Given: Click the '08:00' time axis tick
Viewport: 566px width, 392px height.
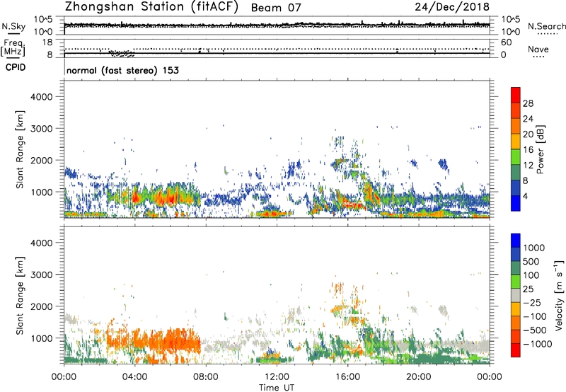Looking at the screenshot, I should click(x=206, y=377).
